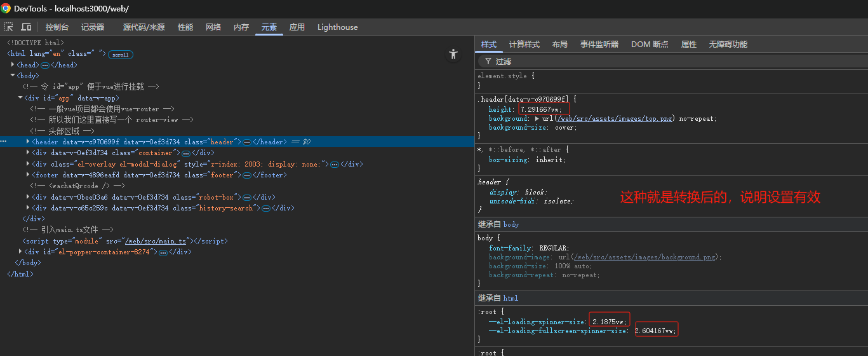The width and height of the screenshot is (868, 356).
Task: Select the 样式 sidebar tab
Action: [x=489, y=44]
